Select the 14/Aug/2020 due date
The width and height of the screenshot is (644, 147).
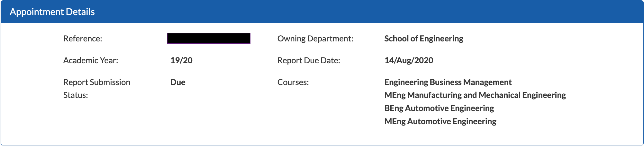pyautogui.click(x=409, y=60)
